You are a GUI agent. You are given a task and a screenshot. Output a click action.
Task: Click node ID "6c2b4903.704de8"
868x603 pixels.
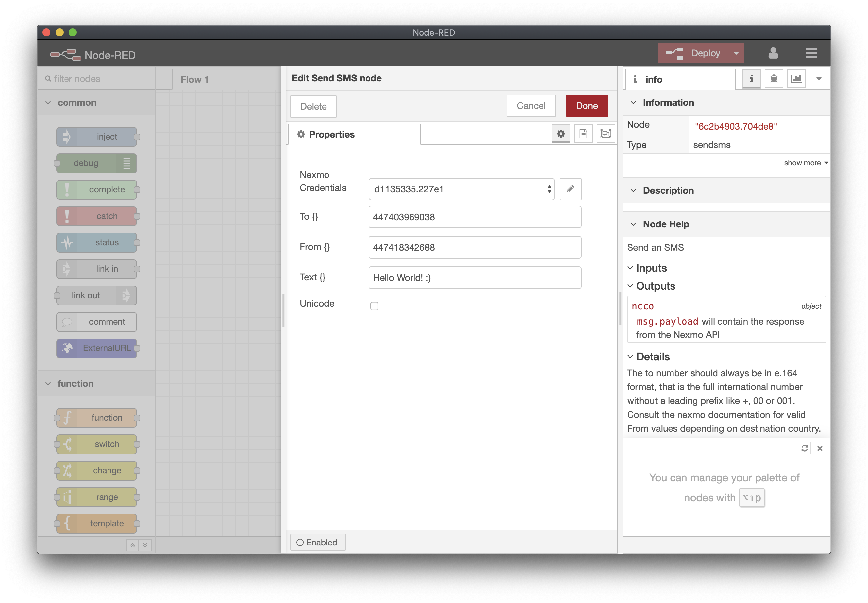(735, 127)
